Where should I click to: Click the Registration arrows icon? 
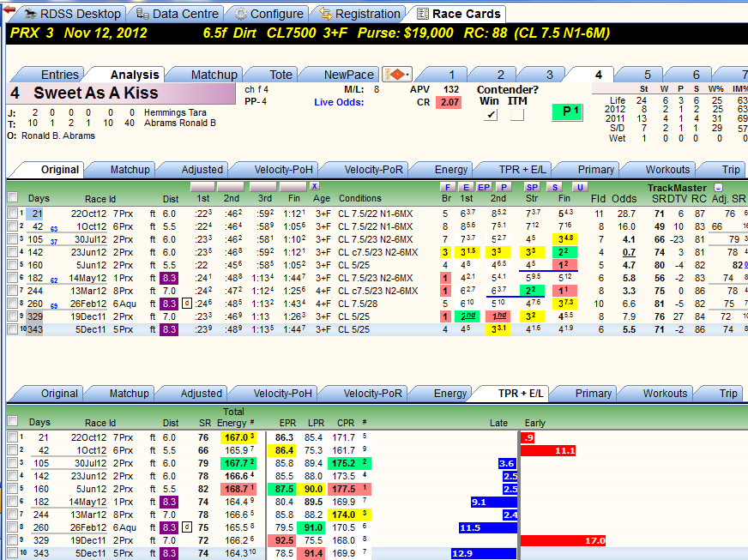(326, 14)
